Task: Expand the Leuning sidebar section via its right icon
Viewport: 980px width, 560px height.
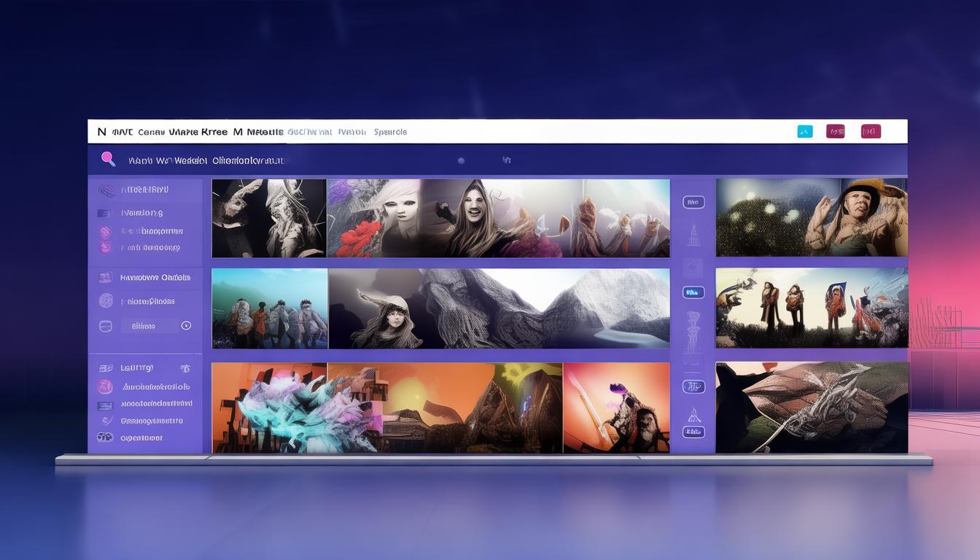Action: (x=185, y=368)
